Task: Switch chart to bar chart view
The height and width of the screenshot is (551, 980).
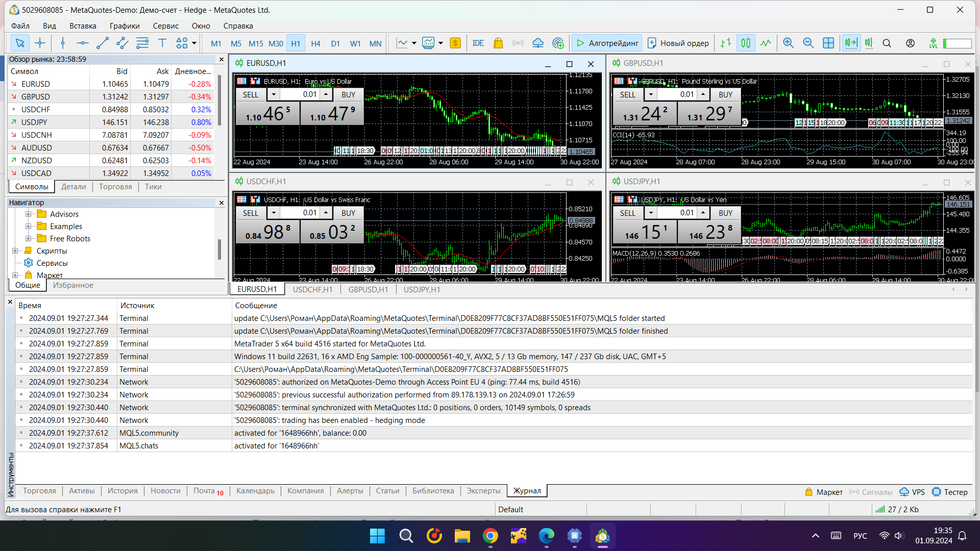Action: tap(726, 43)
